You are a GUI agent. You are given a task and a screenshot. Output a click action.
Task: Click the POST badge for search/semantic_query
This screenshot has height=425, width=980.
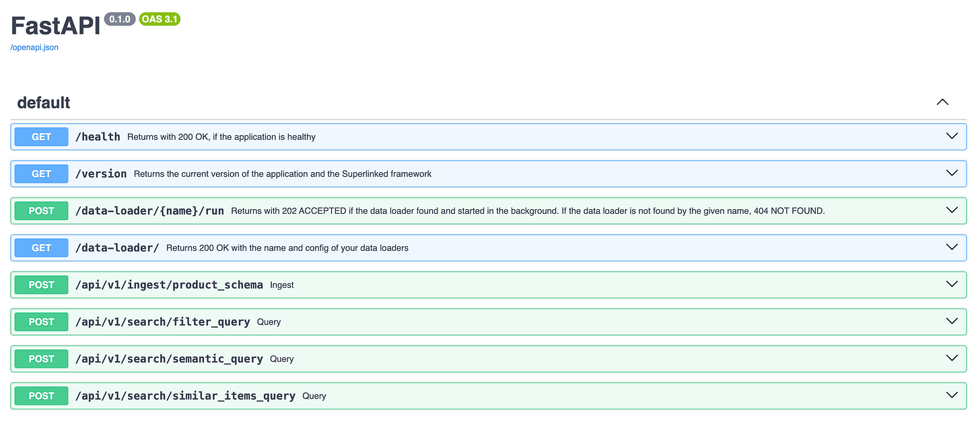[42, 358]
